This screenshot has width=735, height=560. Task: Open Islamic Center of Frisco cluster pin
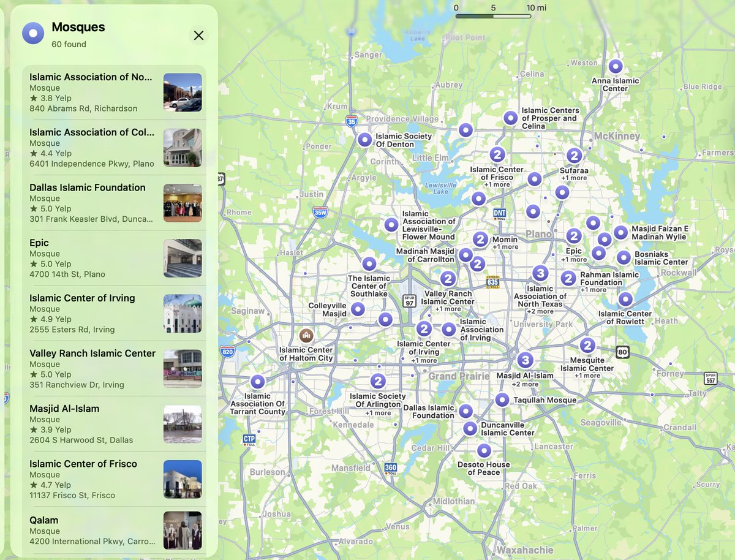(x=497, y=154)
